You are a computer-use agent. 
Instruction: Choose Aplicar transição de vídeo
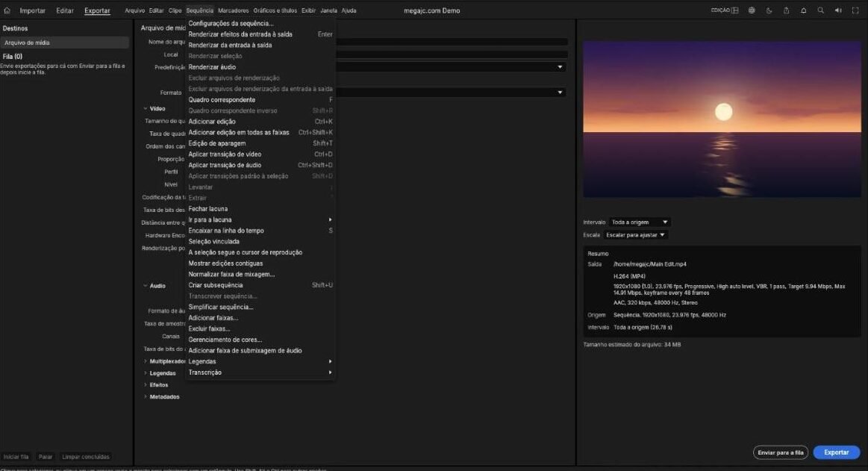(260, 155)
